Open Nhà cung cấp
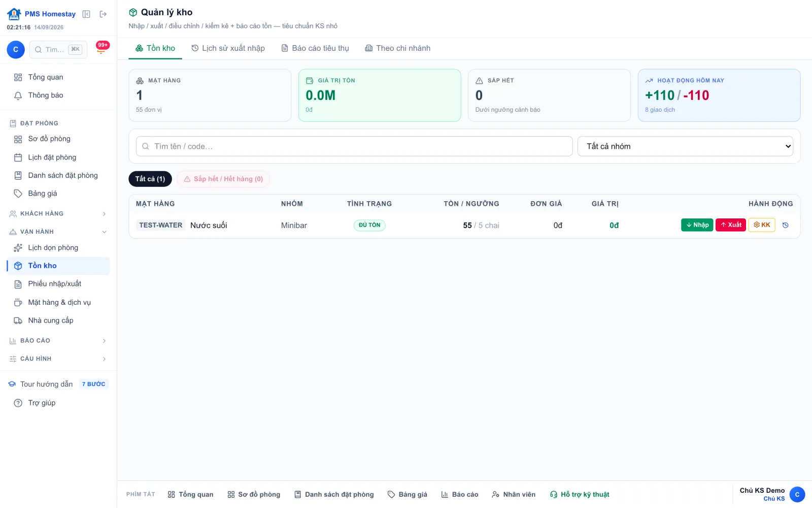This screenshot has width=812, height=508. click(58, 321)
